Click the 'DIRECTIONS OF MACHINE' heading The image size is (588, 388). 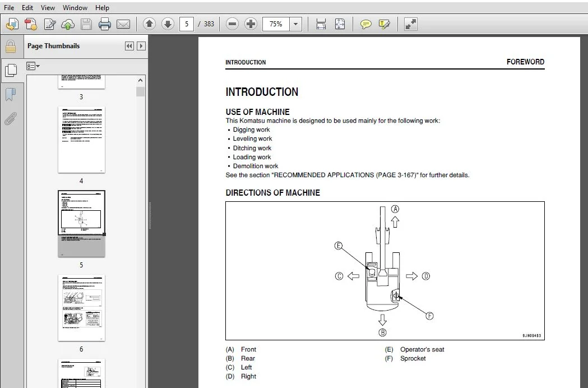tap(272, 193)
